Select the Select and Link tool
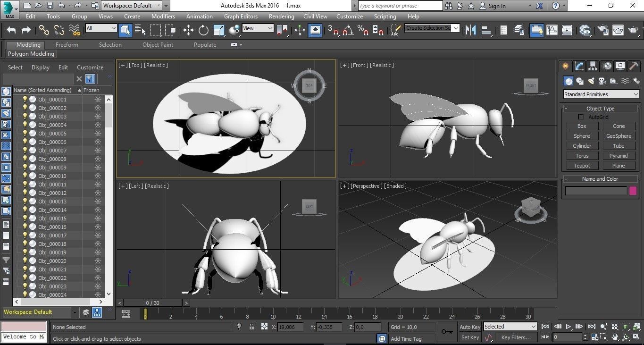 click(x=44, y=30)
